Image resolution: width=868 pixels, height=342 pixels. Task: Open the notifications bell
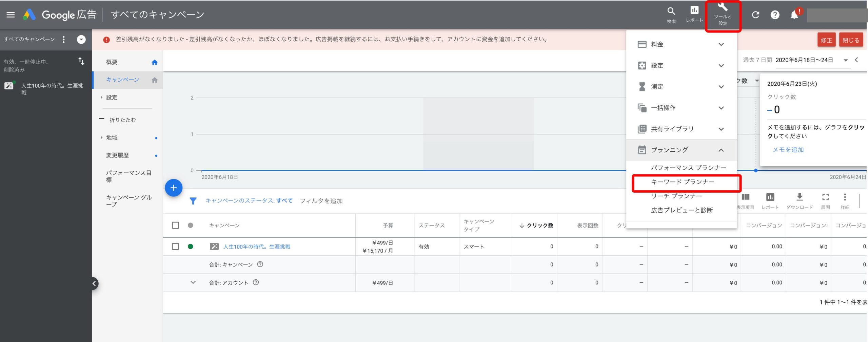tap(794, 15)
